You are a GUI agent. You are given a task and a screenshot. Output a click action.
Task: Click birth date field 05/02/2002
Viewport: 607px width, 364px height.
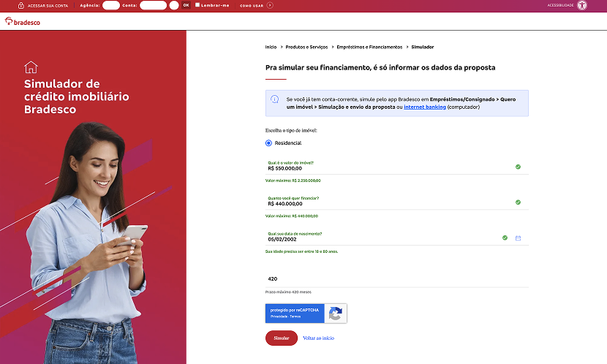[397, 238]
